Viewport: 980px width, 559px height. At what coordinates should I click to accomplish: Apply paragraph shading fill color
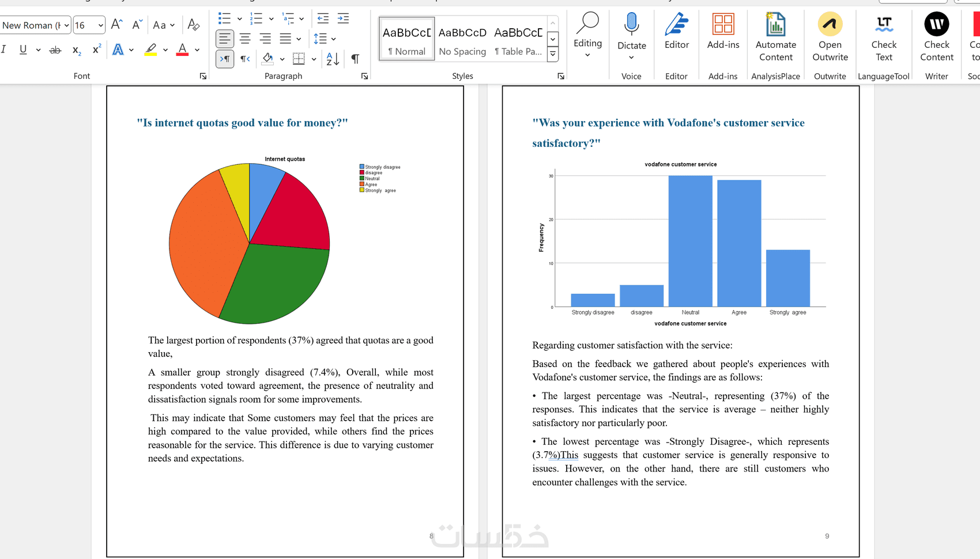tap(267, 59)
